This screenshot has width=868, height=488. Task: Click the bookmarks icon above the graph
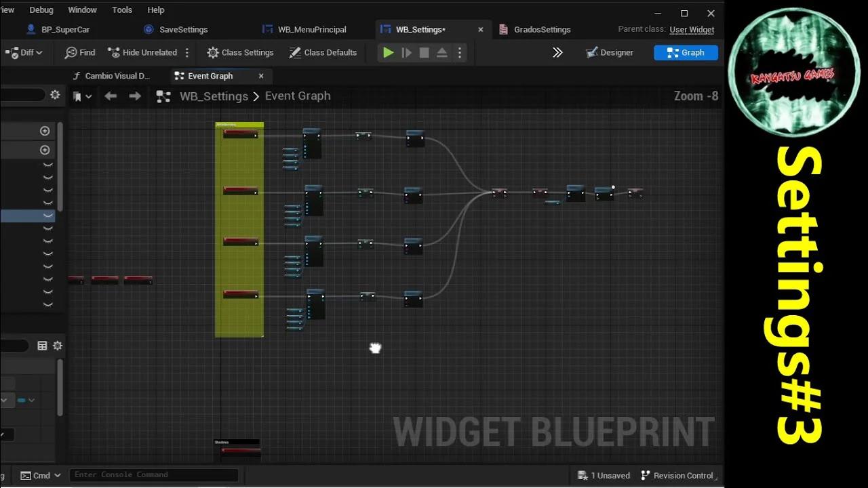click(x=77, y=96)
